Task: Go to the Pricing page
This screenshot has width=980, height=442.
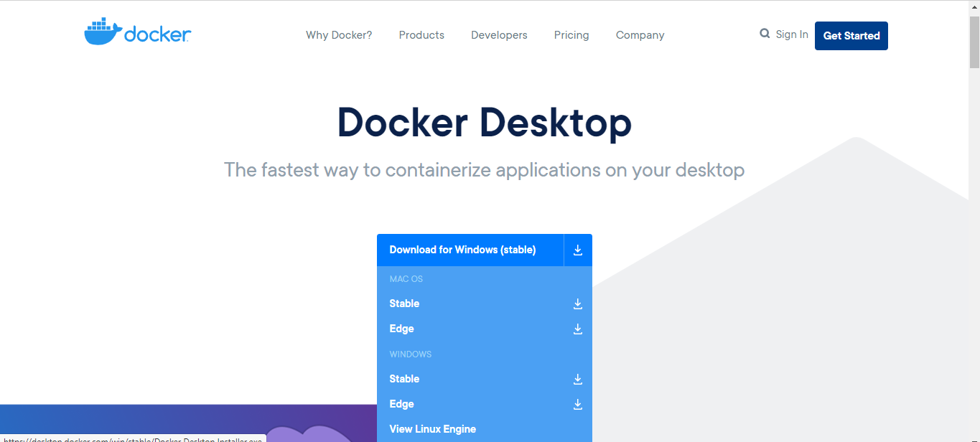Action: pos(571,35)
